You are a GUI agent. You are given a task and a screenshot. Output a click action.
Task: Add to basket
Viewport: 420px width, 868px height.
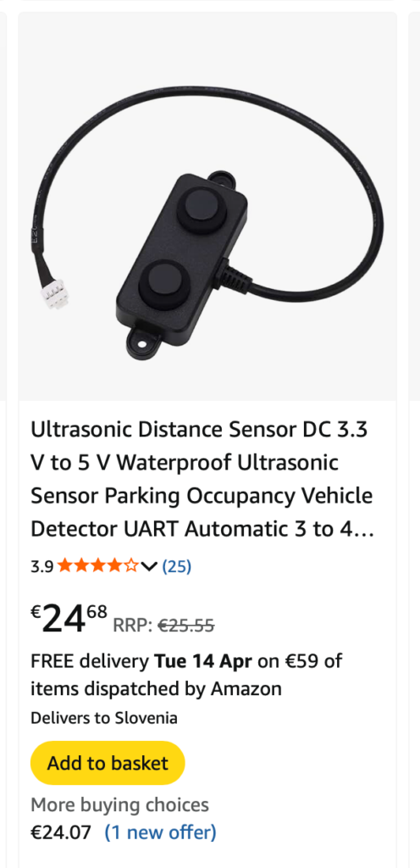tap(108, 763)
